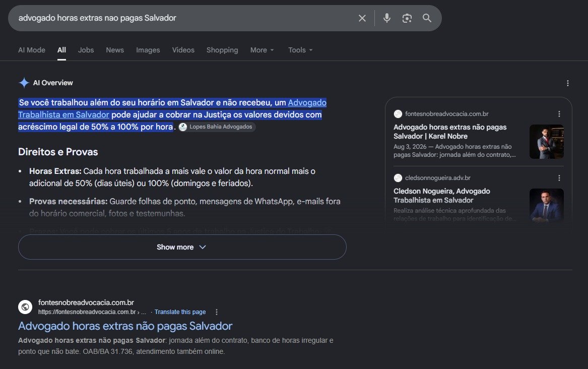Click the AI Overview label

tap(53, 83)
